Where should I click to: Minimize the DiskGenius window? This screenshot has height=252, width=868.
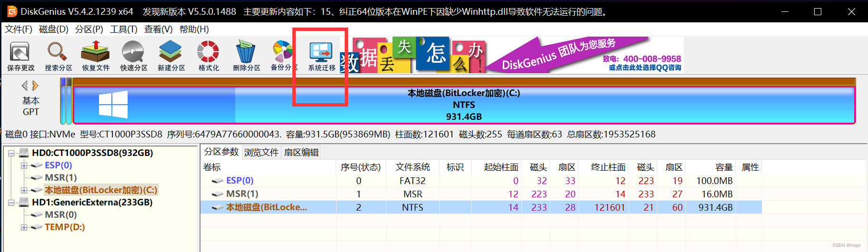pyautogui.click(x=785, y=11)
